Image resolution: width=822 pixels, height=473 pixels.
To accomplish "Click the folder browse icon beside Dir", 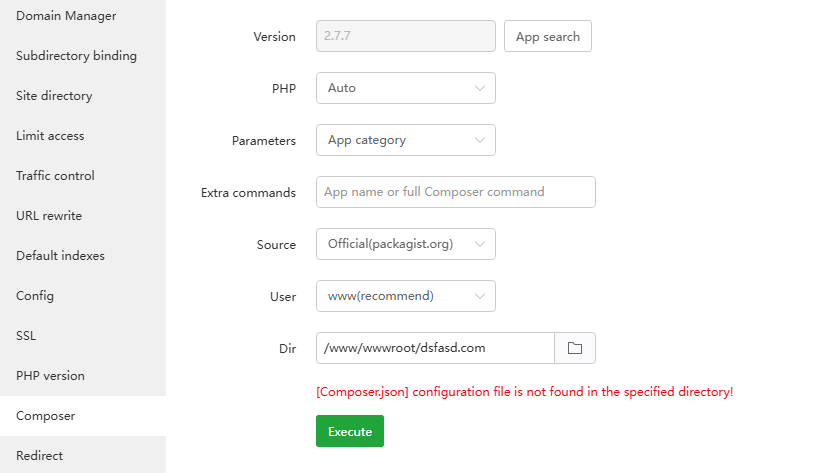I will pyautogui.click(x=575, y=348).
